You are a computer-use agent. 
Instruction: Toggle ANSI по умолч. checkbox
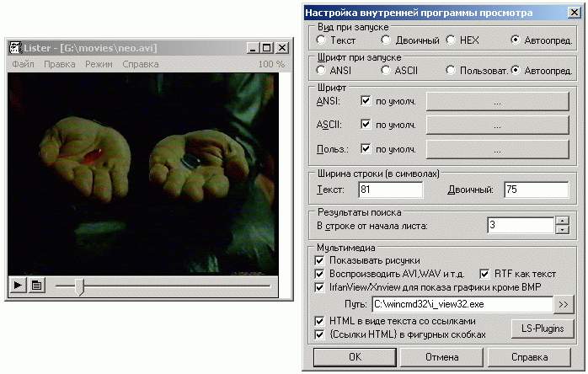click(x=366, y=100)
